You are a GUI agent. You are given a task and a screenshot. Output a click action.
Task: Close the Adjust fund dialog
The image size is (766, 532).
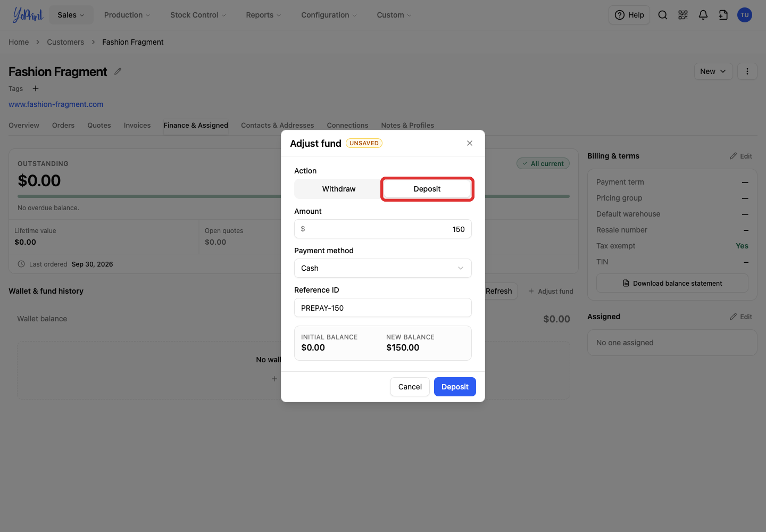(470, 143)
